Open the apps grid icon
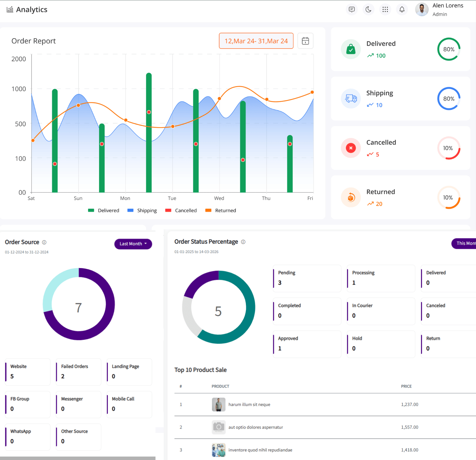 click(x=385, y=9)
